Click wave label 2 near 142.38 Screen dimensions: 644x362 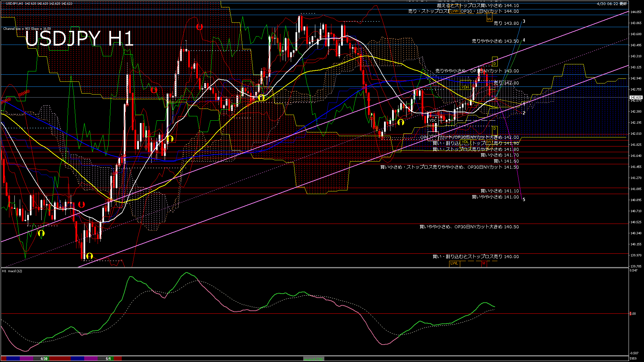pos(524,113)
